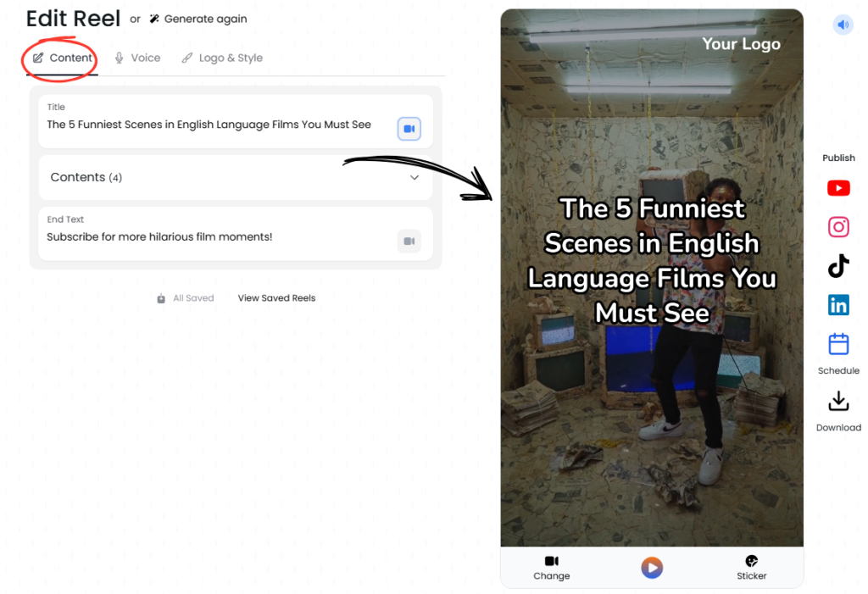Publish to TikTok
868x594 pixels.
click(x=838, y=266)
